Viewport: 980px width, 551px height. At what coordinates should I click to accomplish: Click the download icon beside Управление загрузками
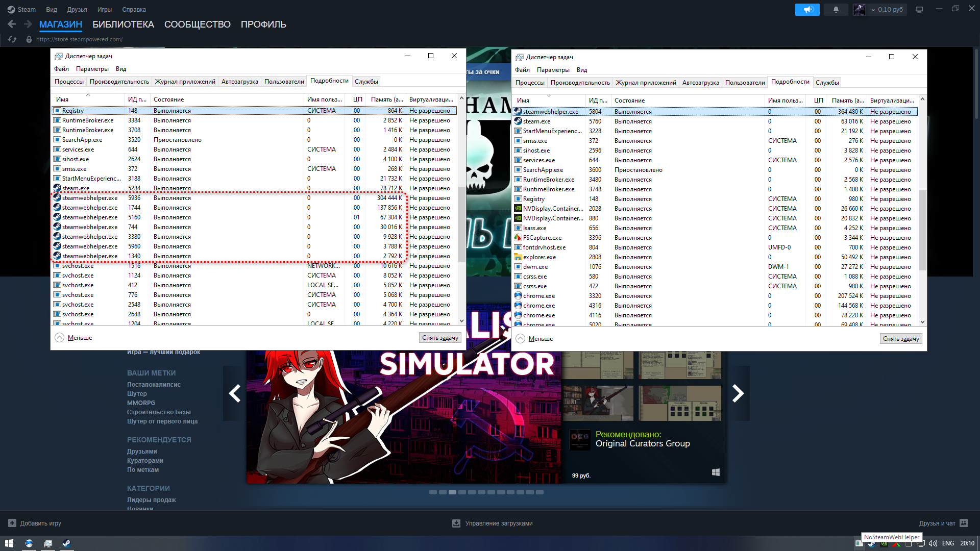click(x=456, y=523)
